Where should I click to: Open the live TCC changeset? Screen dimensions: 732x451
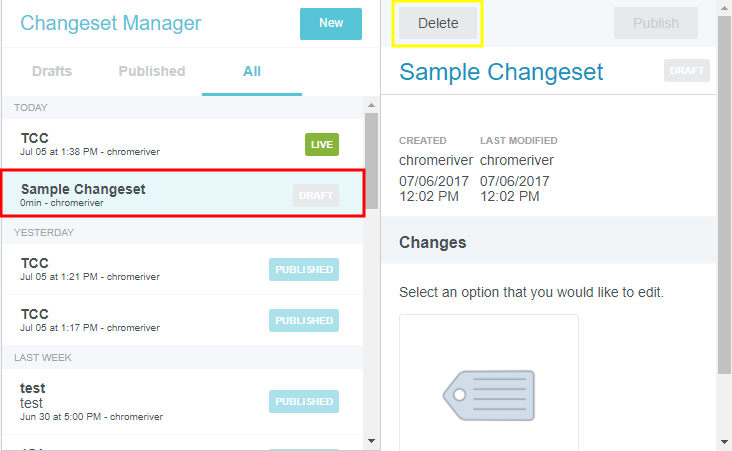150,144
